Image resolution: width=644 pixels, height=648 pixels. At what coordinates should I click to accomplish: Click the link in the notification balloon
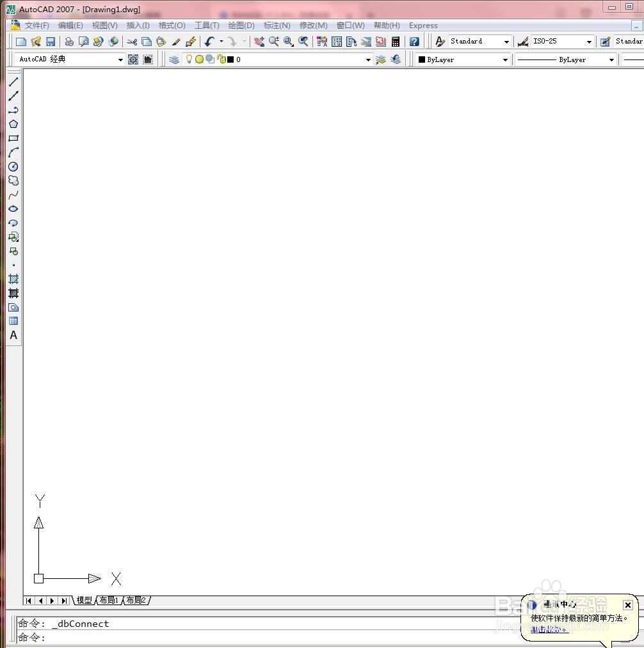549,629
